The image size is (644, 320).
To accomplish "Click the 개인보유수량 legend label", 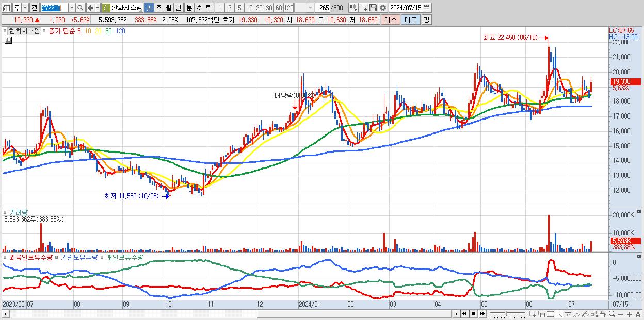I will click(x=125, y=257).
